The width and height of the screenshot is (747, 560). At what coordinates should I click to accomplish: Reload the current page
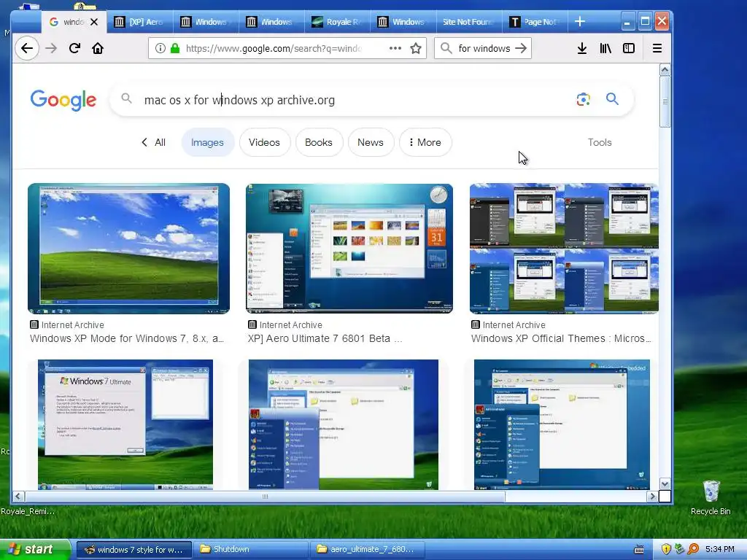(x=74, y=48)
